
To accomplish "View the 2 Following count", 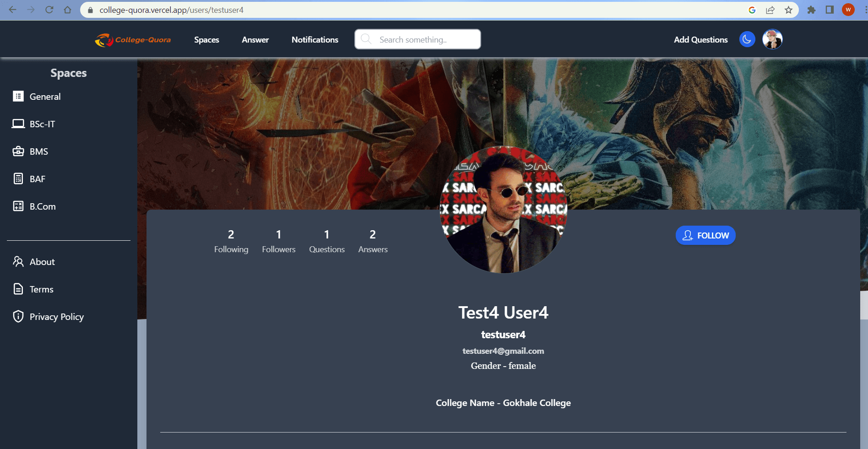I will 231,242.
